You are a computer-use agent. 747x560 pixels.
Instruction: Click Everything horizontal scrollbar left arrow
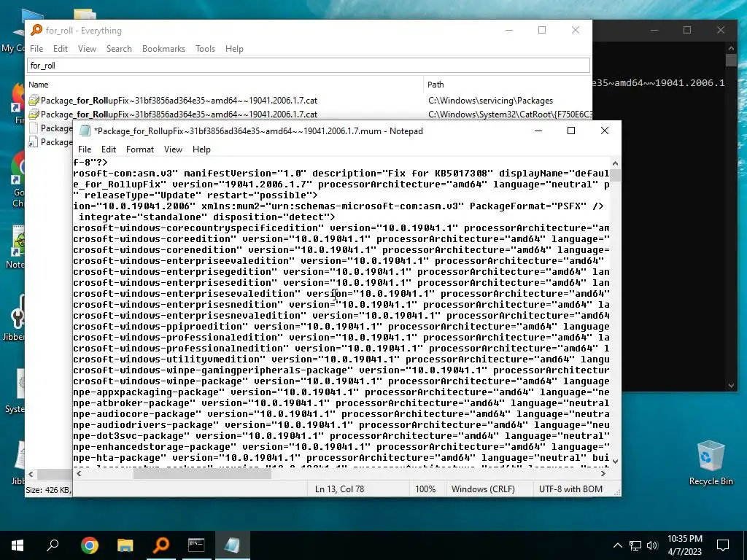tap(31, 474)
